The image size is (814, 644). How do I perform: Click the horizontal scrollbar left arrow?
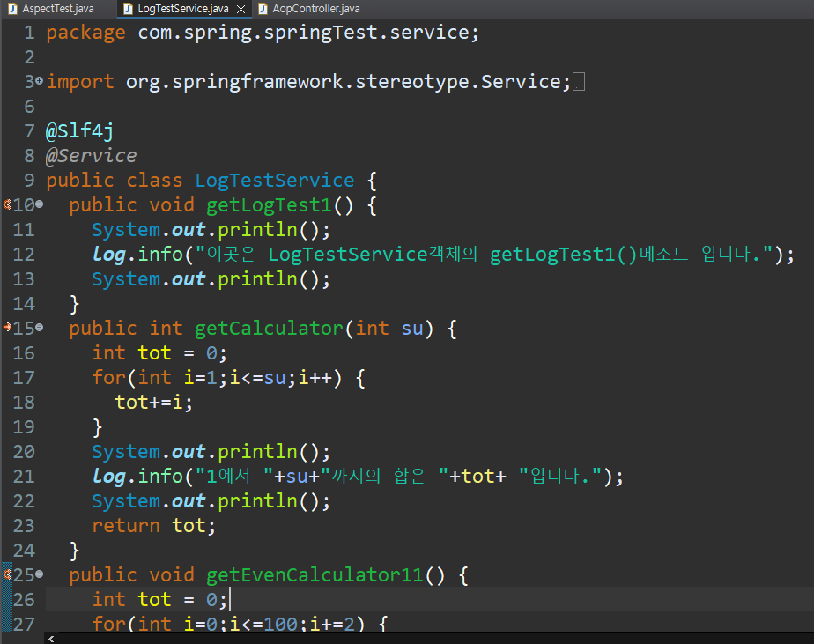[51, 637]
